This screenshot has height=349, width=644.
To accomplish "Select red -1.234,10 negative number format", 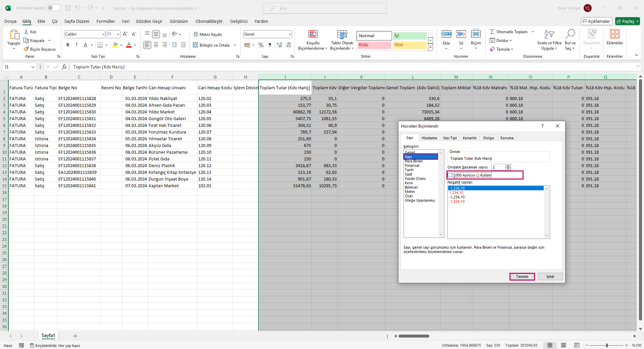I will click(457, 201).
